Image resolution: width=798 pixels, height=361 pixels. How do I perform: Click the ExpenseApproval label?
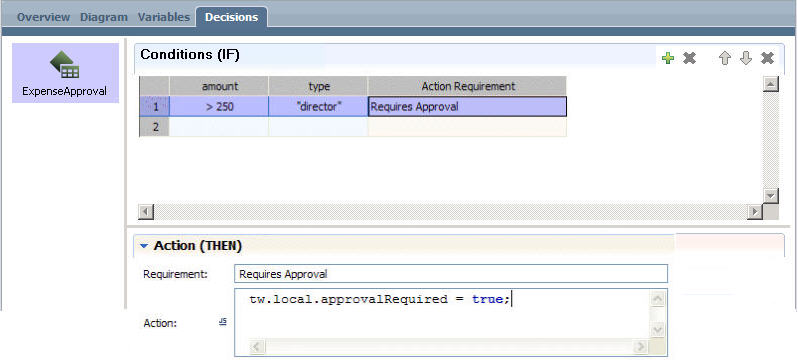point(65,92)
